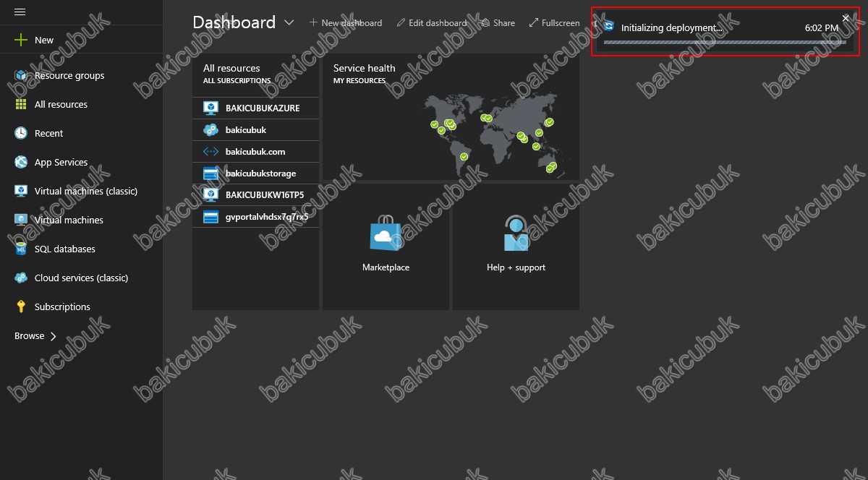
Task: Open the hamburger menu at top left
Action: [x=20, y=12]
